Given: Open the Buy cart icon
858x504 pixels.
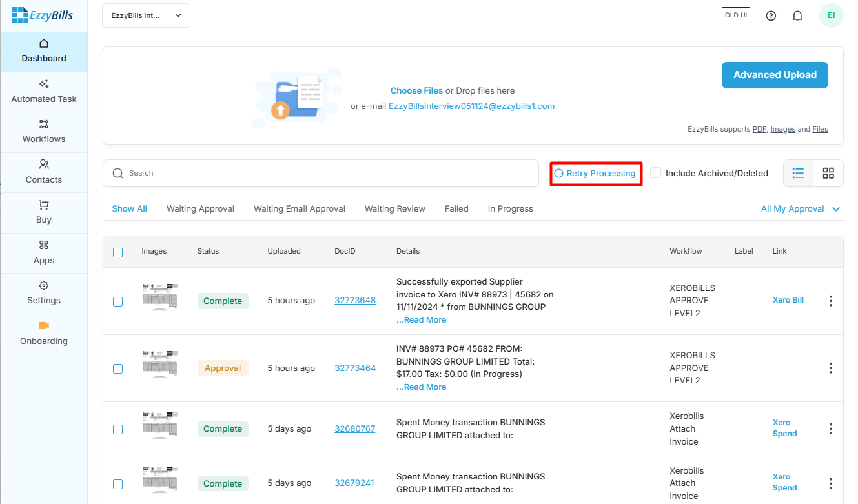Looking at the screenshot, I should click(44, 205).
